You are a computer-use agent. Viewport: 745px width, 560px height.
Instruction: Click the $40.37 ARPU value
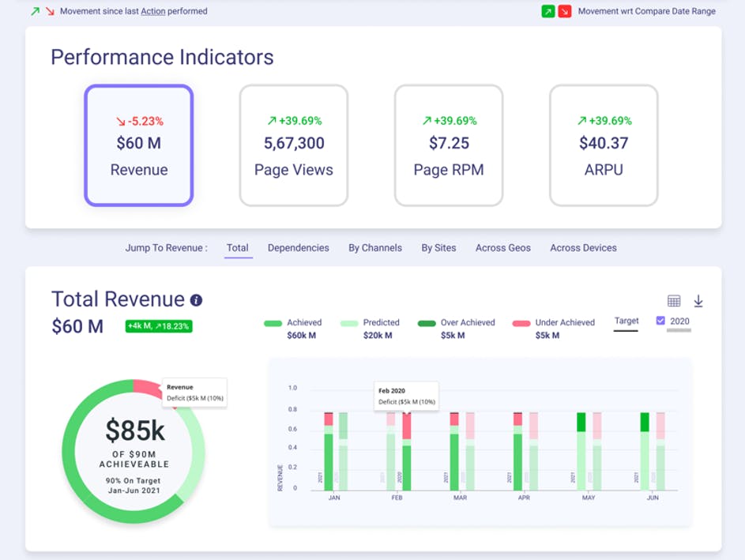click(x=604, y=143)
